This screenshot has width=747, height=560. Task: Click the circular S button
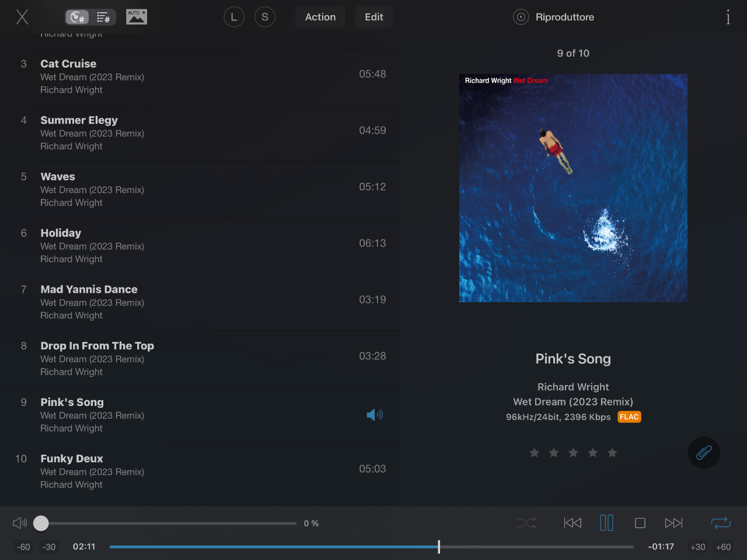click(x=265, y=17)
